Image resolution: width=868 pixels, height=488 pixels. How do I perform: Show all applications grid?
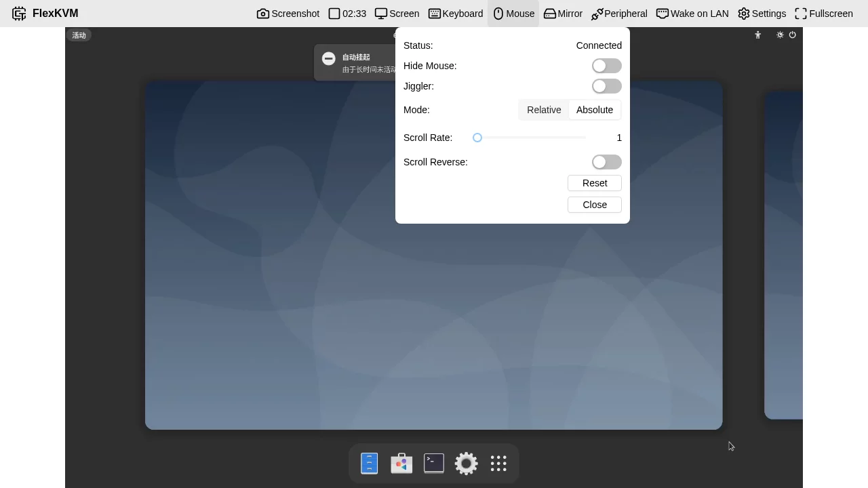coord(498,464)
